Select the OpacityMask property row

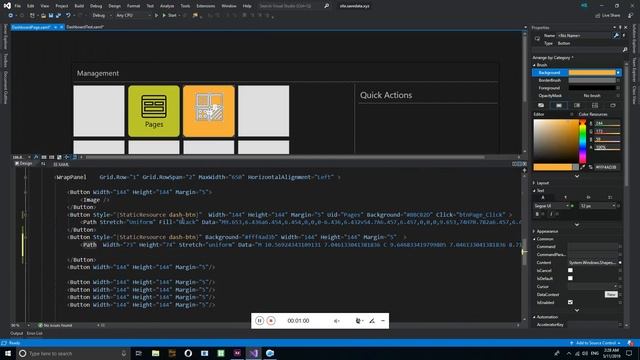(x=577, y=96)
